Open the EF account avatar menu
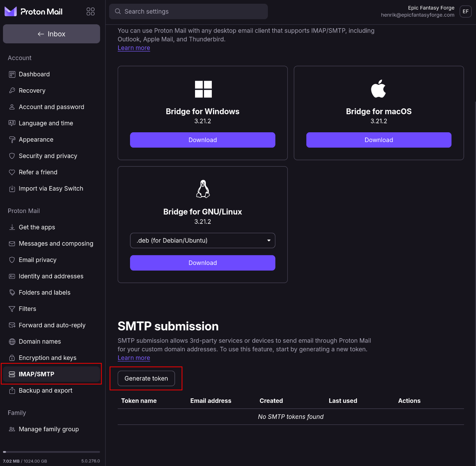 point(465,12)
